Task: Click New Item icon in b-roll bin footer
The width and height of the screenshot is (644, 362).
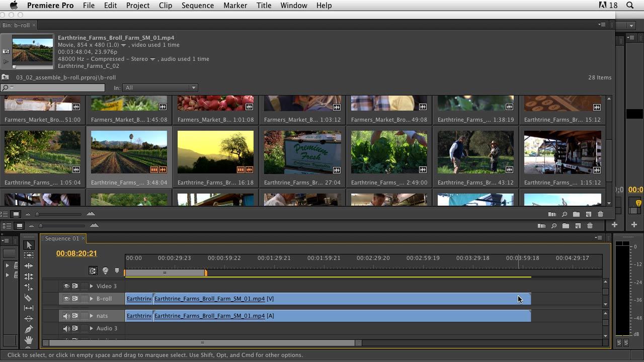Action: pyautogui.click(x=588, y=214)
